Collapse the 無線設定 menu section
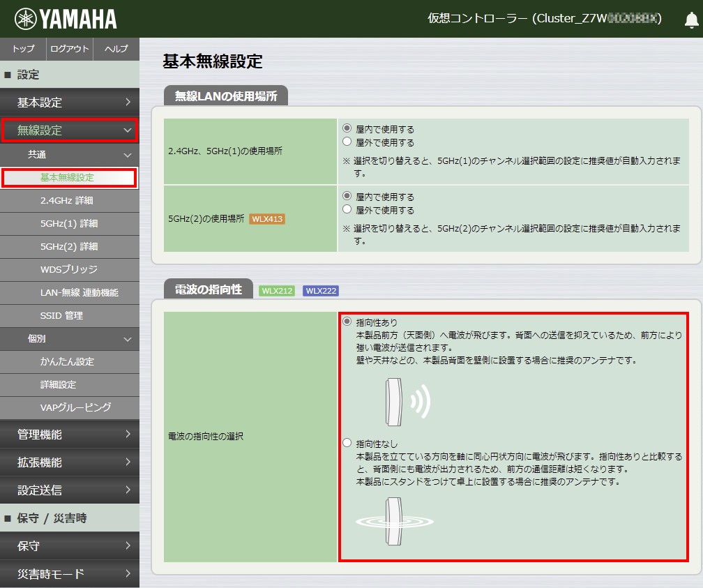The height and width of the screenshot is (588, 703). [69, 130]
